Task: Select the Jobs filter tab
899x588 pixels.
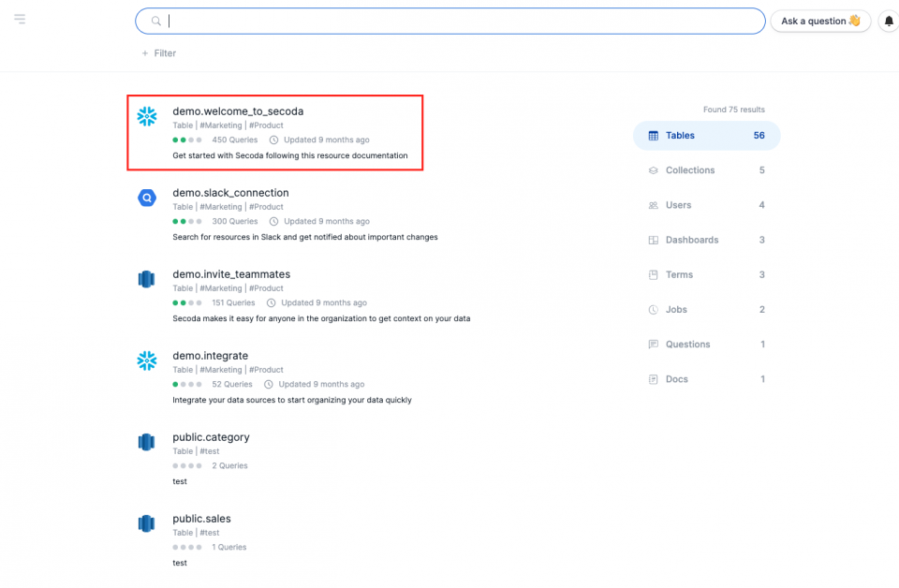Action: click(706, 310)
